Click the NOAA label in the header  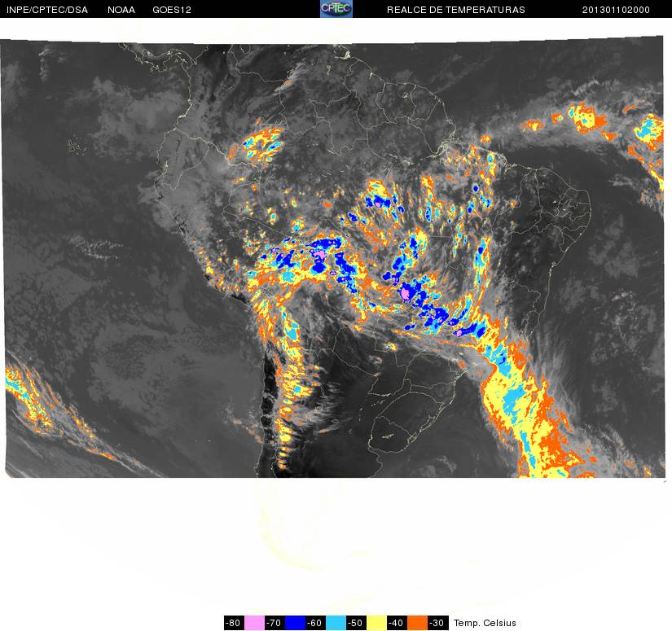click(121, 10)
